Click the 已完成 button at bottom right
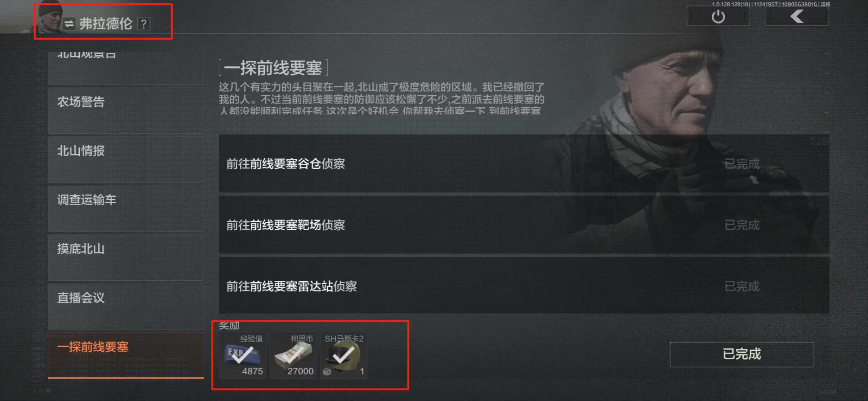This screenshot has height=401, width=868. [x=741, y=355]
